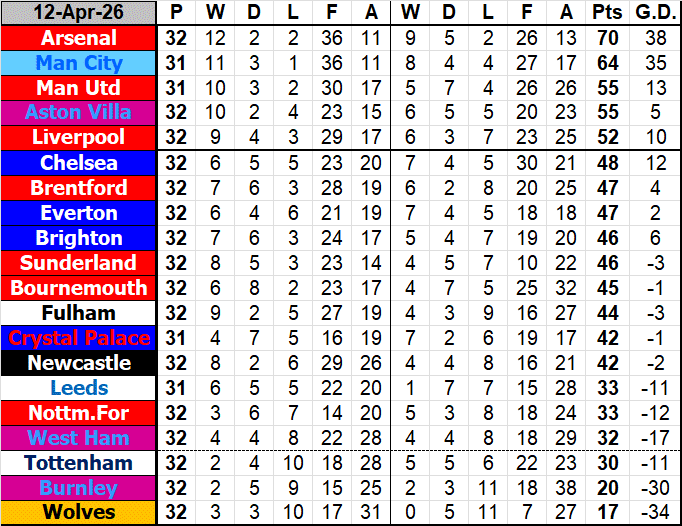
Task: Select Arsenal's points total of 70
Action: tap(605, 38)
